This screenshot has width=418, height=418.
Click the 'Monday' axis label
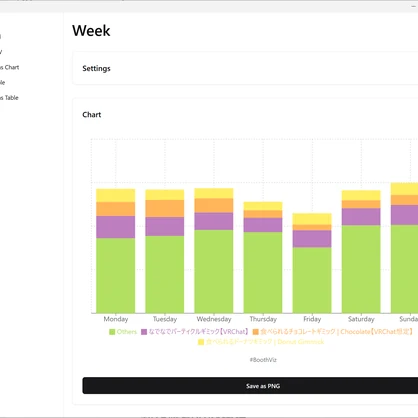pyautogui.click(x=116, y=319)
